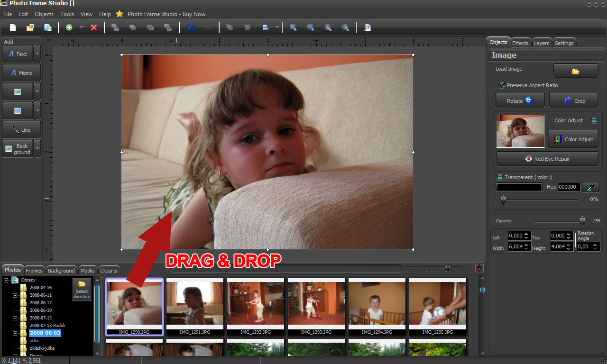This screenshot has width=607, height=364.
Task: Switch to the Effects tab
Action: (x=520, y=43)
